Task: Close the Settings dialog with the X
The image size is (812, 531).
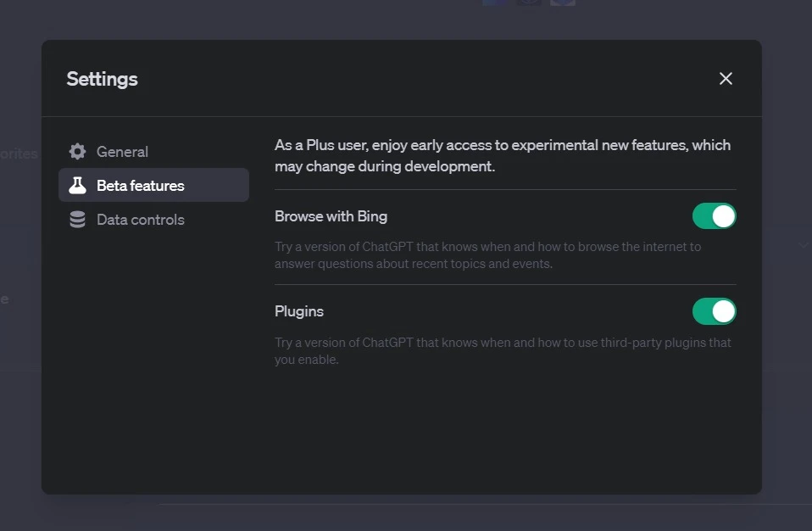Action: click(726, 79)
